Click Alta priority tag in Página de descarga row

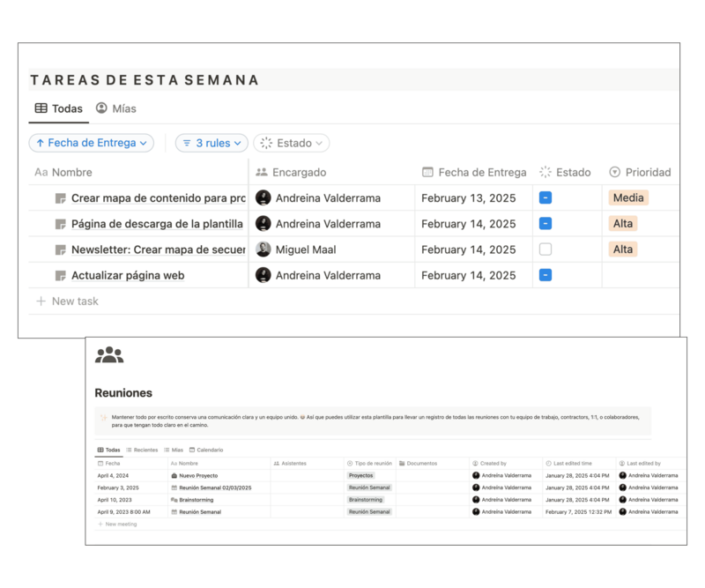[623, 224]
